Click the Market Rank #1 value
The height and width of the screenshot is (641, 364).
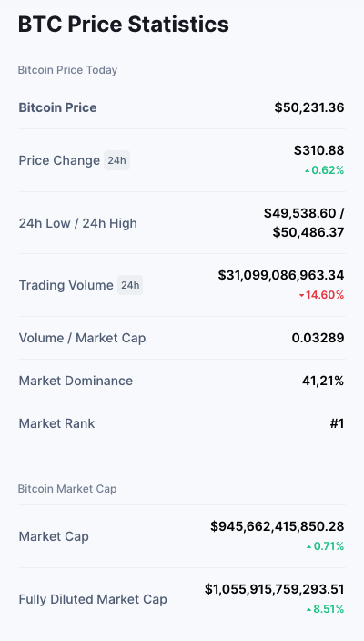337,423
